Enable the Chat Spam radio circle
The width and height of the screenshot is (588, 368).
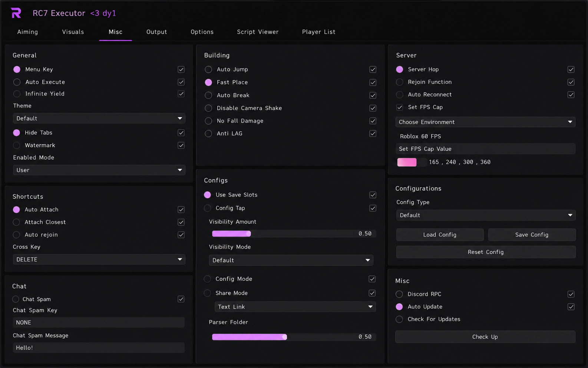(x=16, y=299)
